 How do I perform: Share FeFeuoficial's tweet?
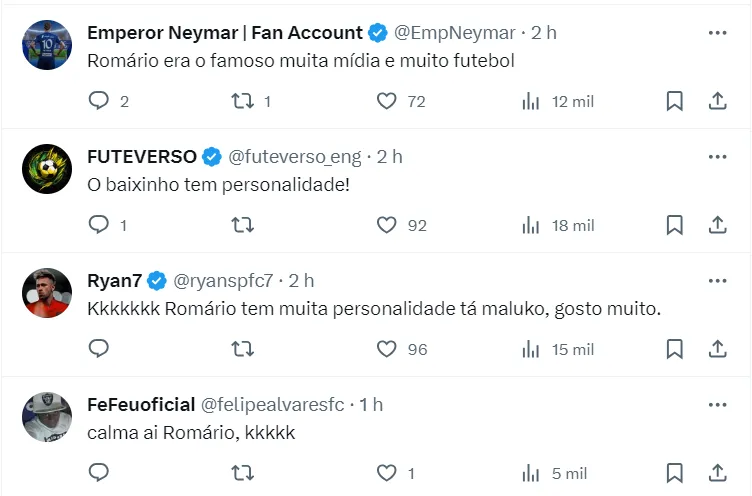(717, 473)
